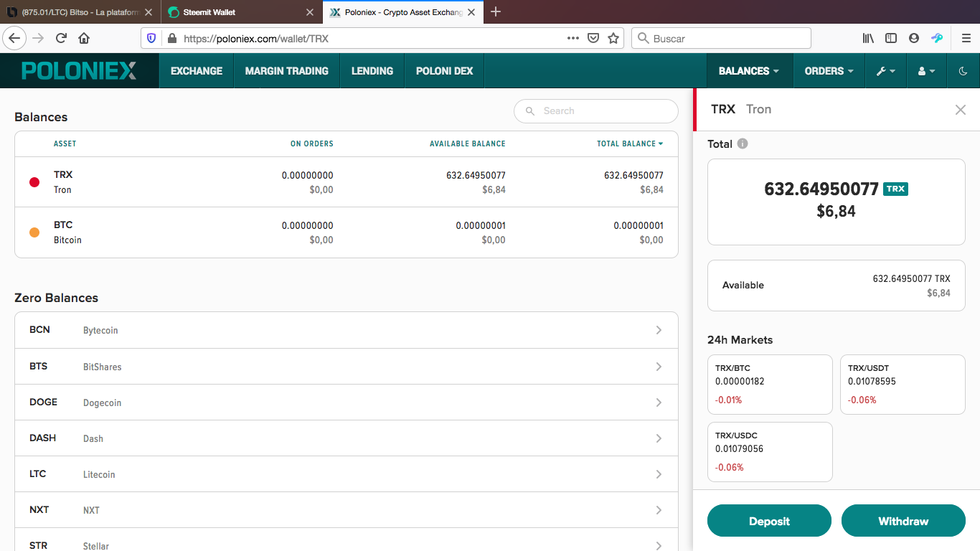This screenshot has height=551, width=980.
Task: Reload the Poloniex page
Action: (61, 38)
